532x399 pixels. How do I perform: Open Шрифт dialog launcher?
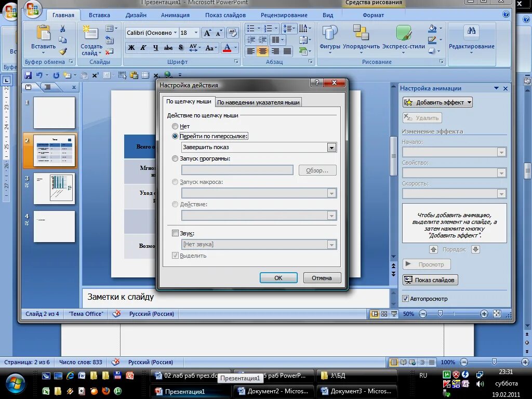(x=236, y=62)
